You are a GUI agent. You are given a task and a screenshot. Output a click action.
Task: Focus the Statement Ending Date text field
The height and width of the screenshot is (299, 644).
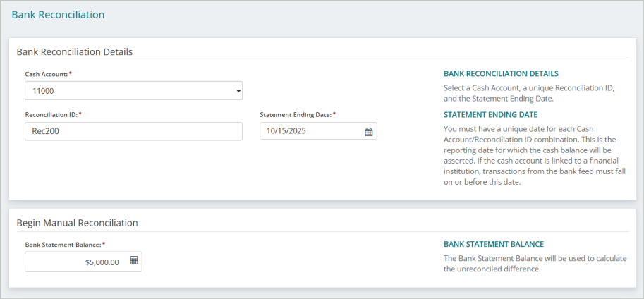[310, 131]
